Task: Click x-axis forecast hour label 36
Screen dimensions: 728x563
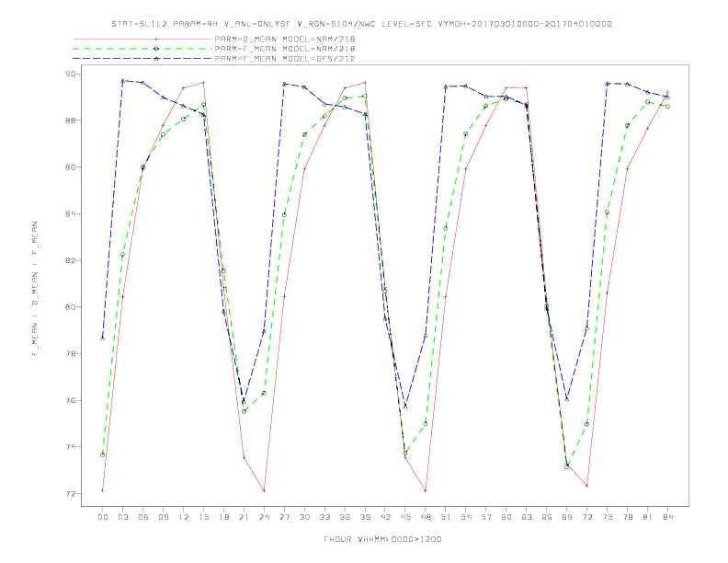Action: click(x=345, y=517)
